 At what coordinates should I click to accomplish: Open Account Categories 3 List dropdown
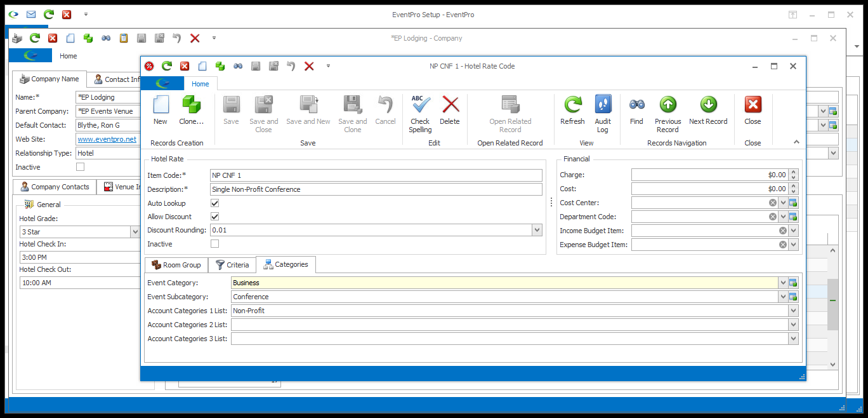tap(793, 339)
